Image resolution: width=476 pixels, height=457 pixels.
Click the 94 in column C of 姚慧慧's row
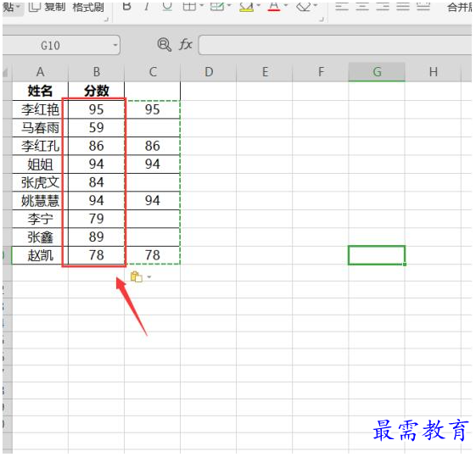[153, 200]
